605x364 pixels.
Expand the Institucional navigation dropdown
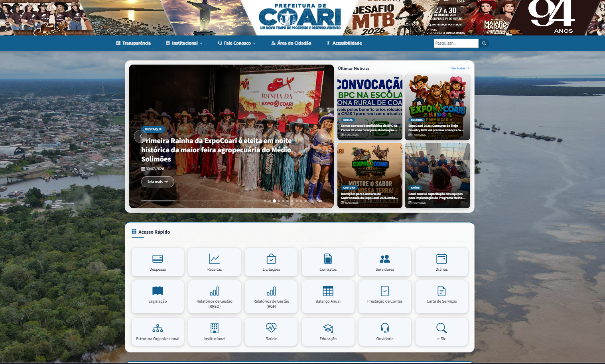pos(184,43)
